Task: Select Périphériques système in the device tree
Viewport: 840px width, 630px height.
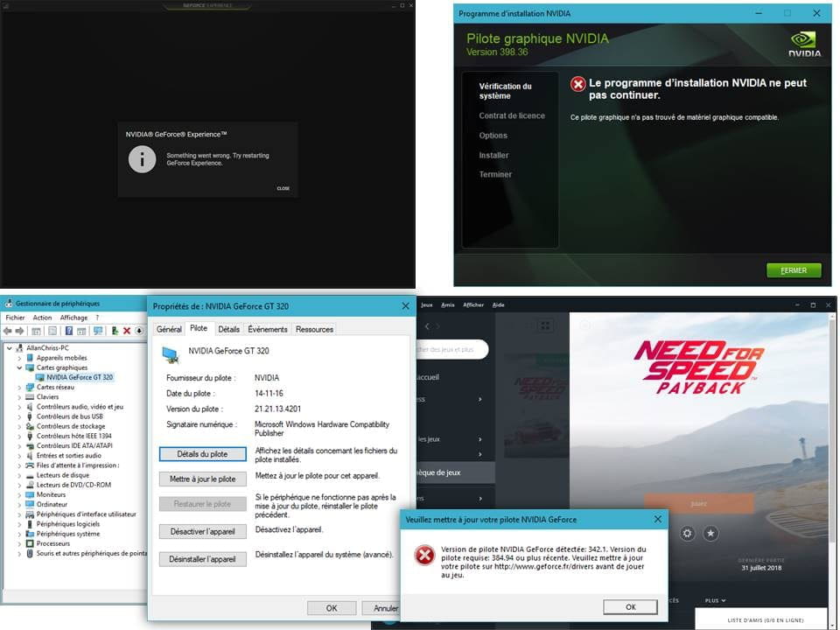Action: tap(68, 534)
